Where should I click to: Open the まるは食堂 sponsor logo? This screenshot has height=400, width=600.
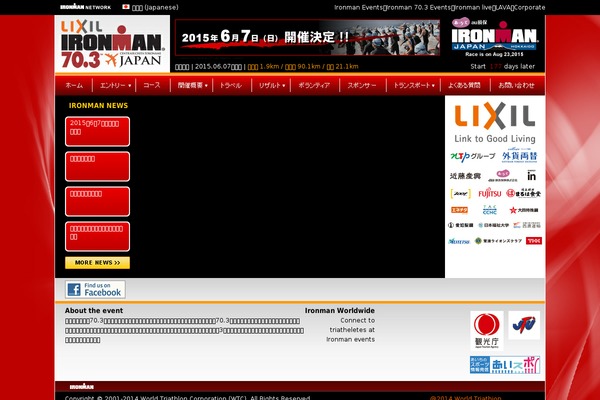pos(523,193)
